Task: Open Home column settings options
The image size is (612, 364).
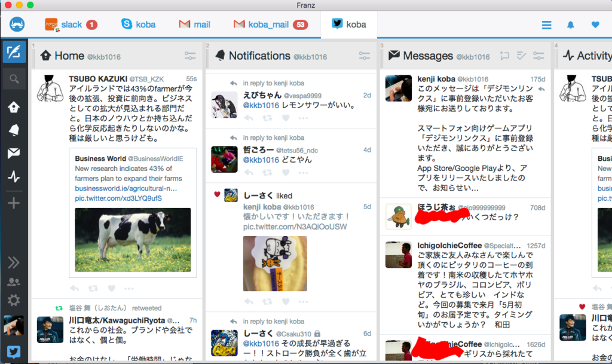Action: tap(190, 56)
